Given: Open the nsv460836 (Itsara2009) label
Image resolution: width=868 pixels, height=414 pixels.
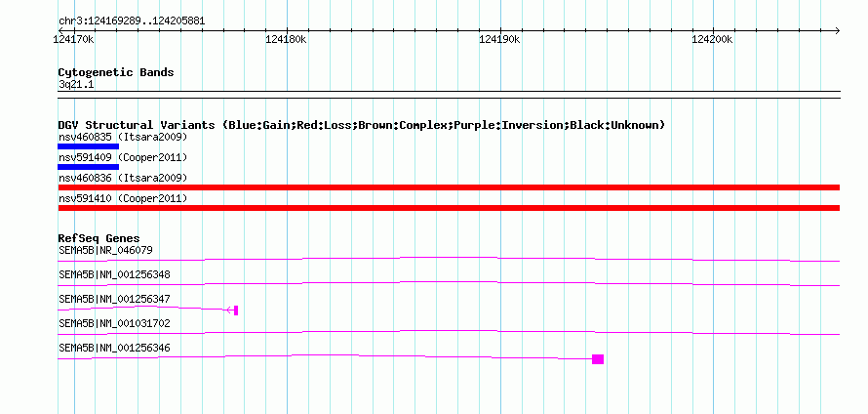Looking at the screenshot, I should click(x=123, y=178).
